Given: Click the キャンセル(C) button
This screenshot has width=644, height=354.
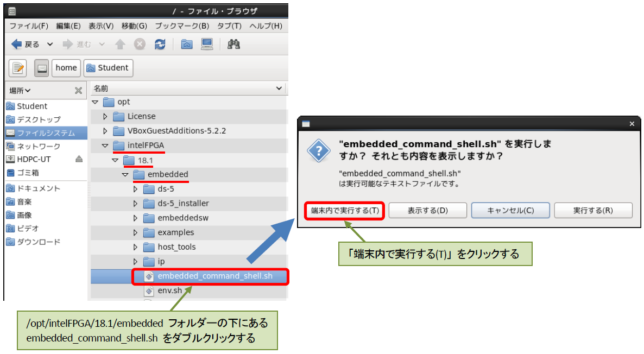Looking at the screenshot, I should [x=510, y=210].
